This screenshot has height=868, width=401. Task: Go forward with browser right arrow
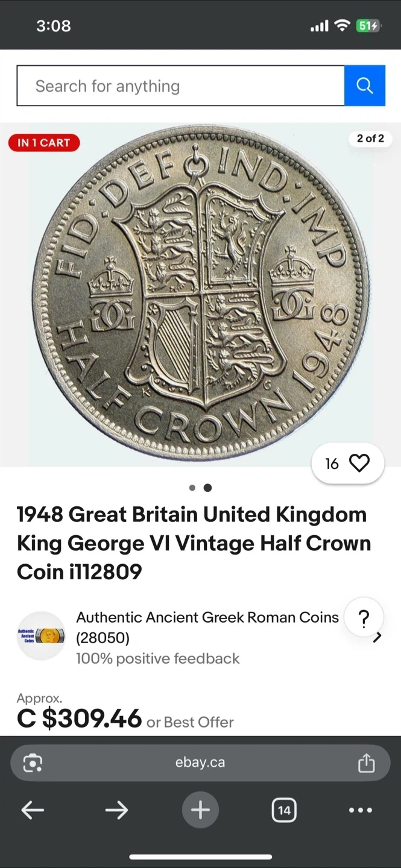[x=116, y=810]
